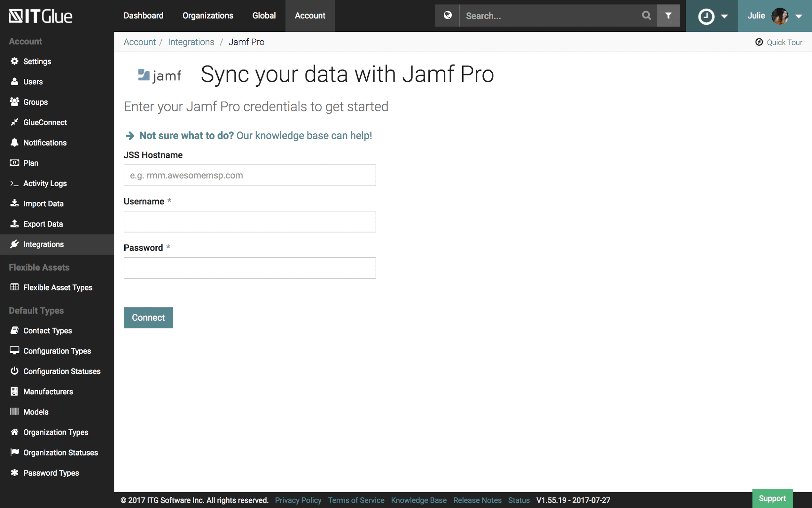812x508 pixels.
Task: Open the Status footer link
Action: (x=519, y=500)
